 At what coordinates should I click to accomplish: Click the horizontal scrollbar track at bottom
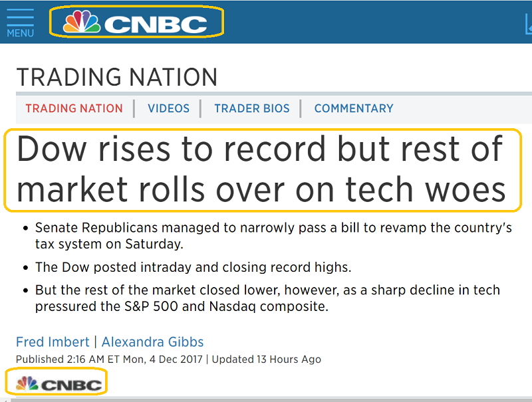(x=266, y=399)
